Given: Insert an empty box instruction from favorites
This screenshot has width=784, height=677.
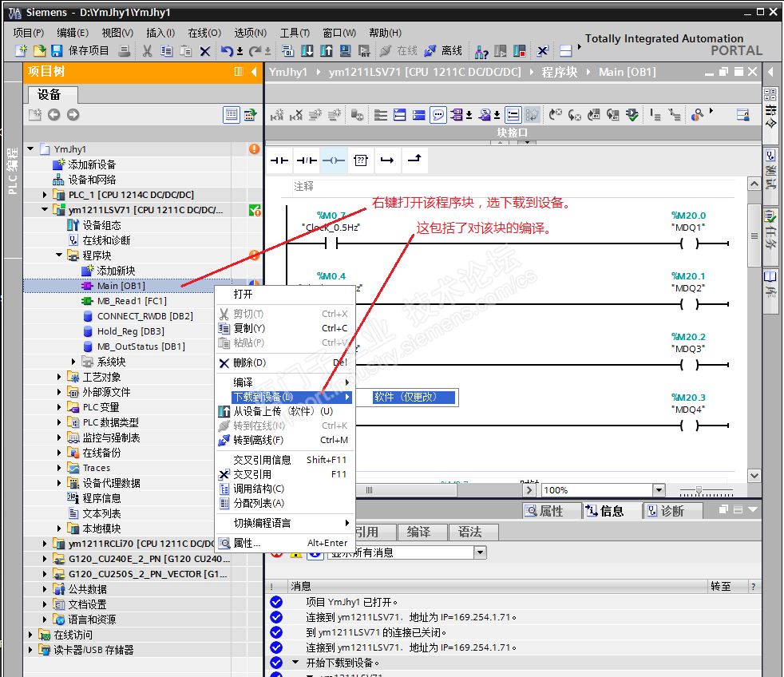Looking at the screenshot, I should 361,160.
